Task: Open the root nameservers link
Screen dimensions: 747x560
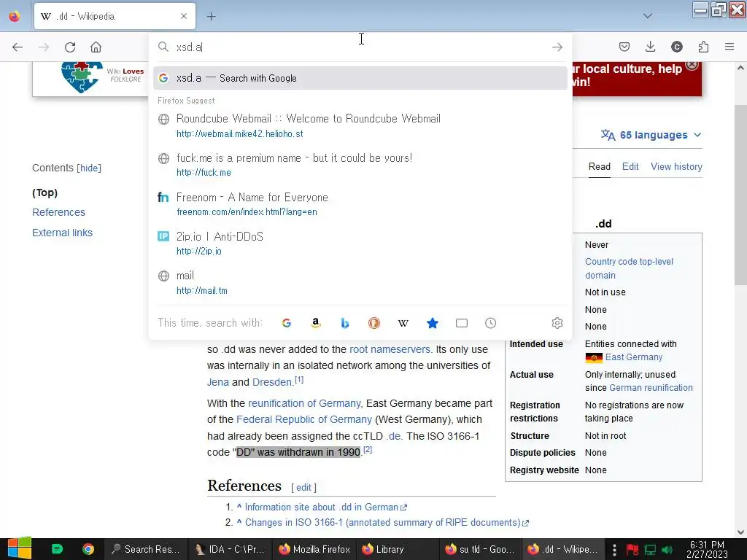Action: pyautogui.click(x=391, y=349)
